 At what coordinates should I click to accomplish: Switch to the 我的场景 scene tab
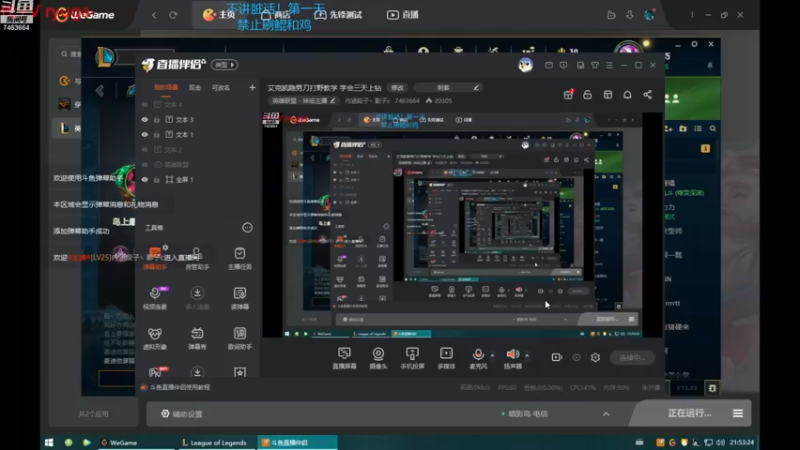pyautogui.click(x=166, y=88)
